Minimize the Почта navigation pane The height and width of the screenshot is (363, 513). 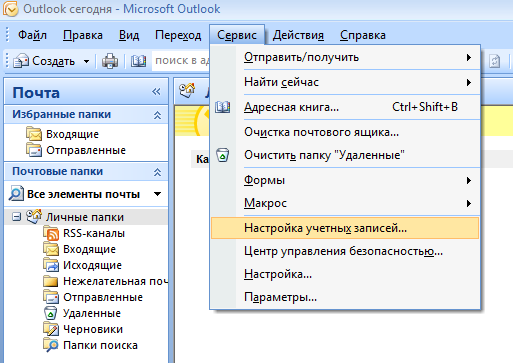[x=156, y=92]
